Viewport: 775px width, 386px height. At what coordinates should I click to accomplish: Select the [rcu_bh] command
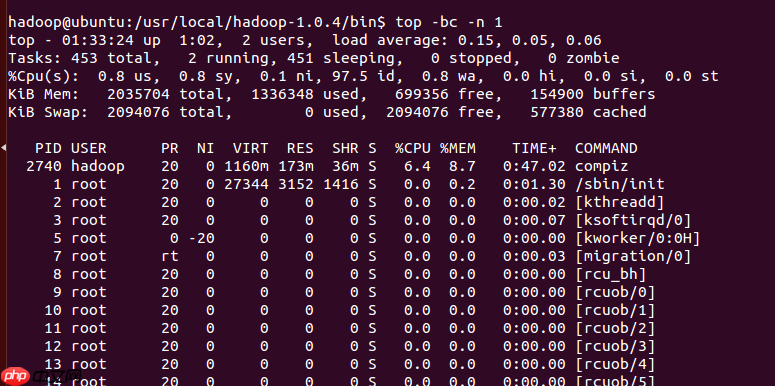click(x=610, y=274)
